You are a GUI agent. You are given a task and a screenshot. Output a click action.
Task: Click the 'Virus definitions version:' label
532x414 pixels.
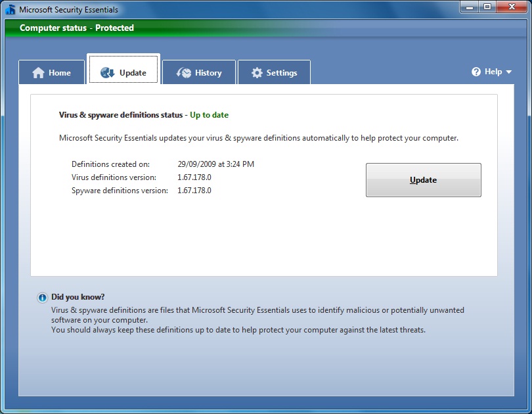pyautogui.click(x=114, y=177)
